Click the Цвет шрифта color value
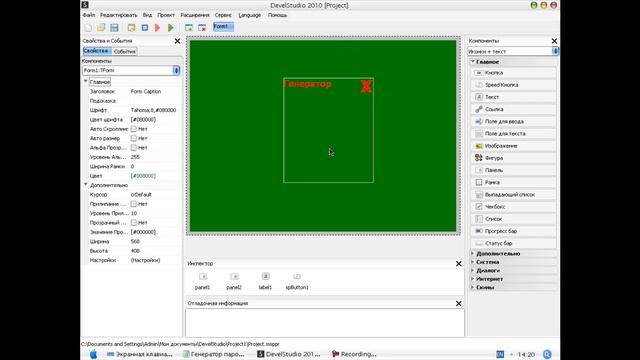This screenshot has width=640, height=360. click(x=143, y=120)
